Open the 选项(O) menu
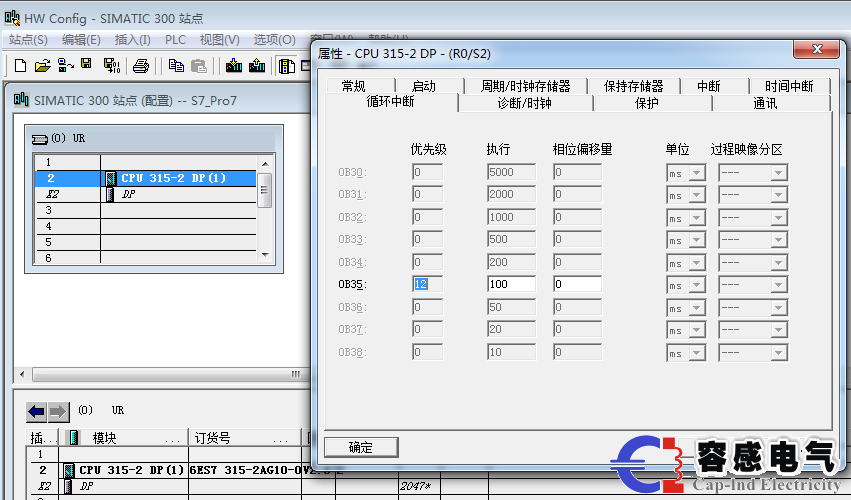The width and height of the screenshot is (851, 500). [275, 40]
